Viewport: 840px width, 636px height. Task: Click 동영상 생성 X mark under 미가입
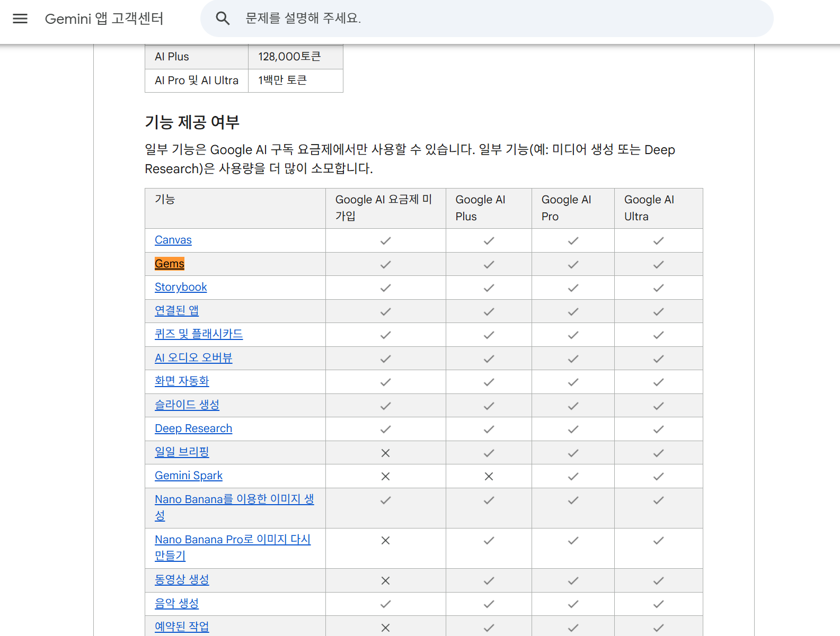click(386, 581)
